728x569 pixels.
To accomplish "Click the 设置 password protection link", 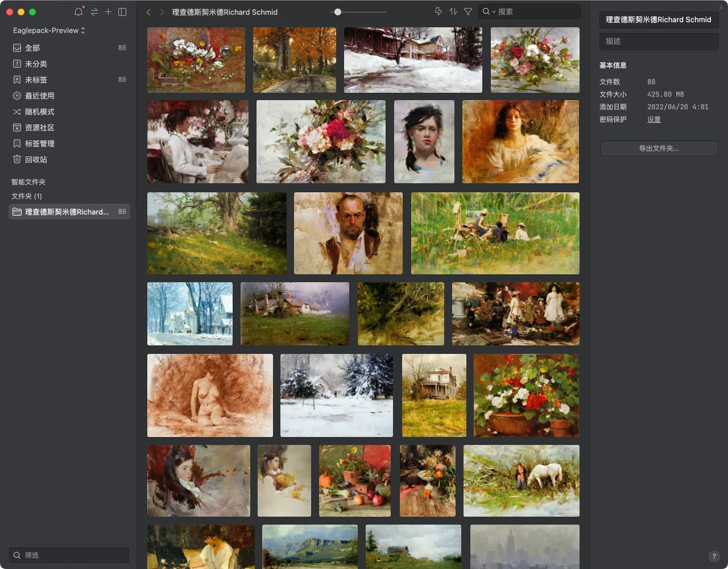I will pos(654,119).
